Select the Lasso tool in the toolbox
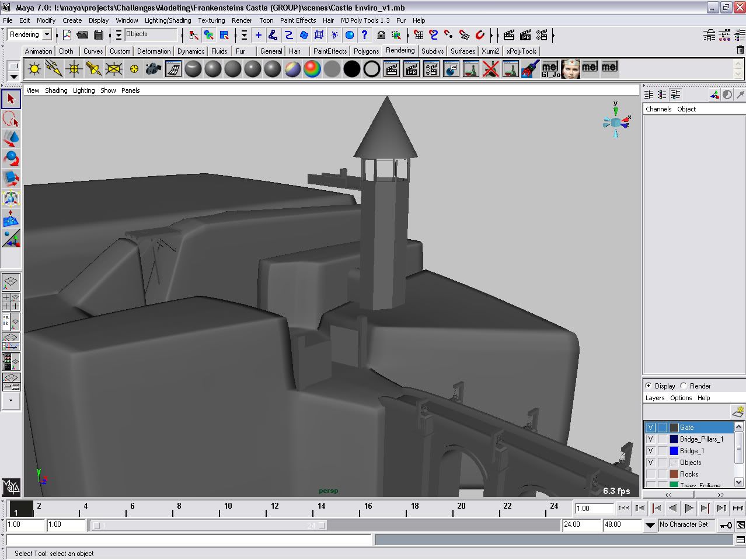This screenshot has height=560, width=746. click(11, 119)
